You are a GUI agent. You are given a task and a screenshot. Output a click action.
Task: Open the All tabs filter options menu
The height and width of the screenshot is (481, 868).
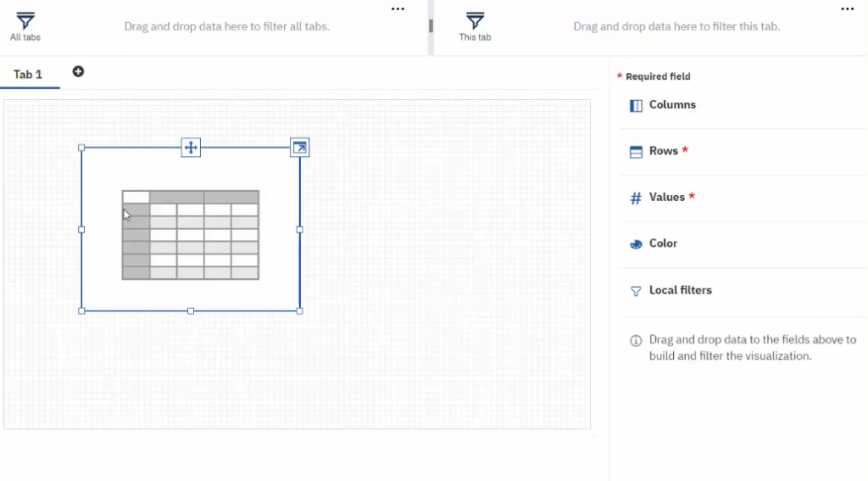(x=398, y=8)
